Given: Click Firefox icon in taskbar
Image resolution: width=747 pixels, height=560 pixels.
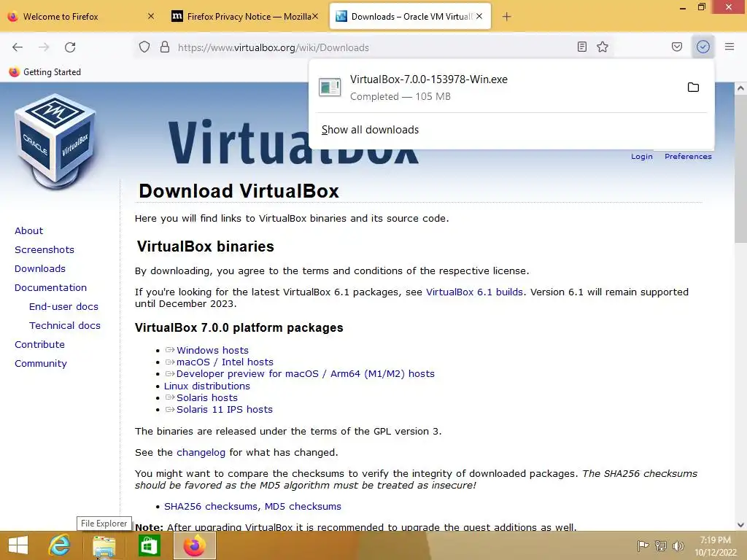Looking at the screenshot, I should 194,545.
